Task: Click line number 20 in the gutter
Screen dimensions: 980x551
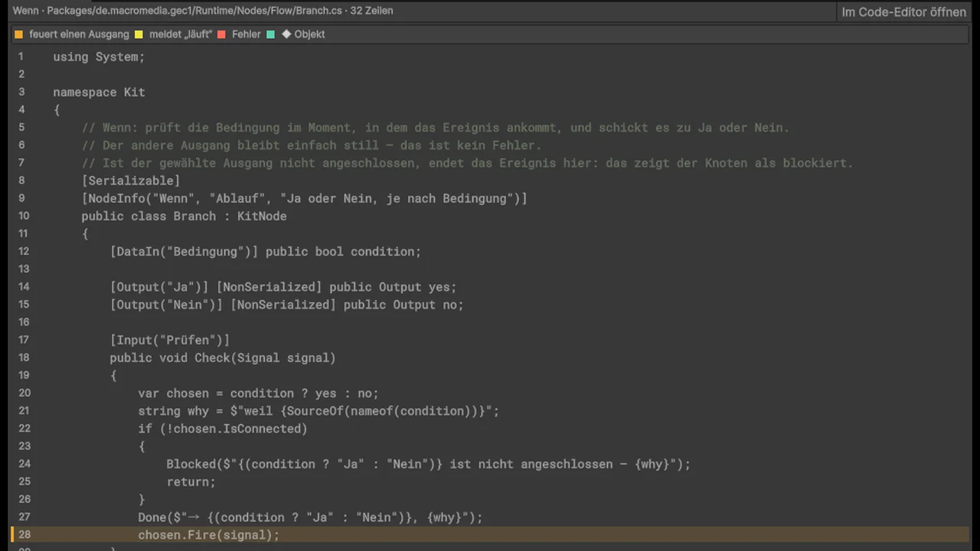Action: pos(24,393)
